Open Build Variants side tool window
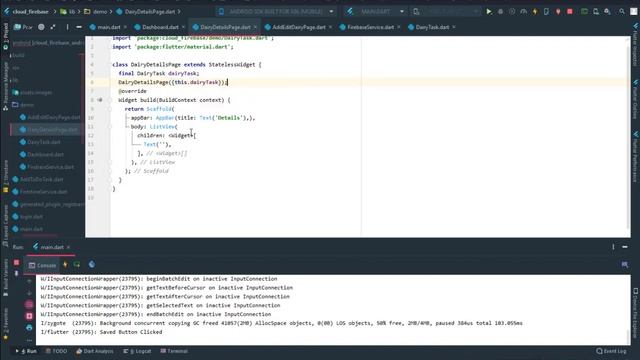This screenshot has height=360, width=640. pyautogui.click(x=5, y=278)
